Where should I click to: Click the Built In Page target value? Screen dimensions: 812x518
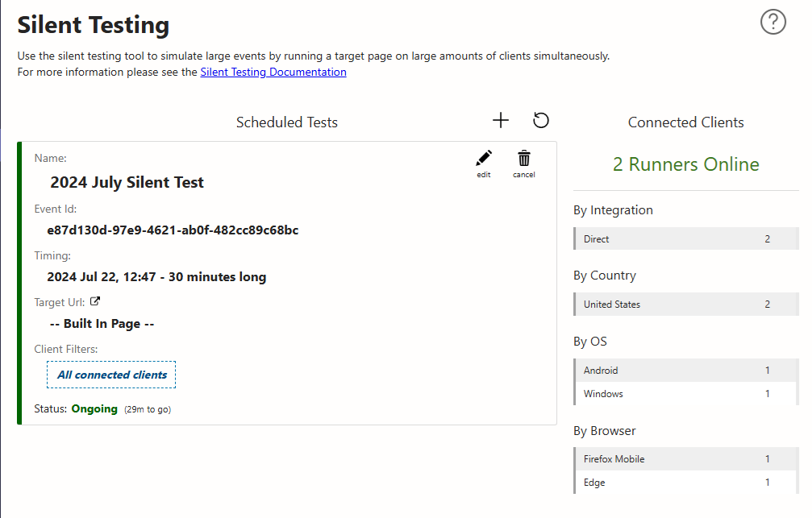(x=102, y=324)
